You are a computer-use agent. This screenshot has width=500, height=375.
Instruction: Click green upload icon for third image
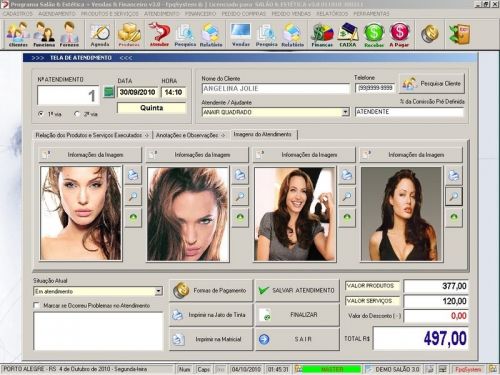(x=347, y=218)
